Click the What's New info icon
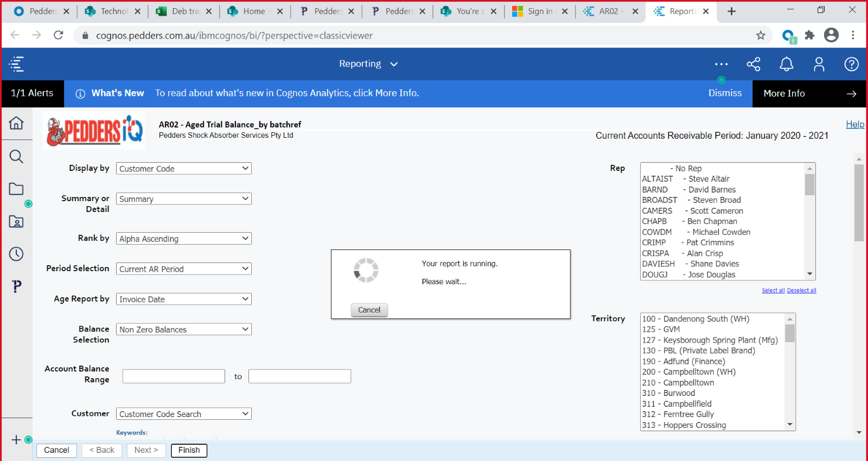868x461 pixels. [80, 94]
